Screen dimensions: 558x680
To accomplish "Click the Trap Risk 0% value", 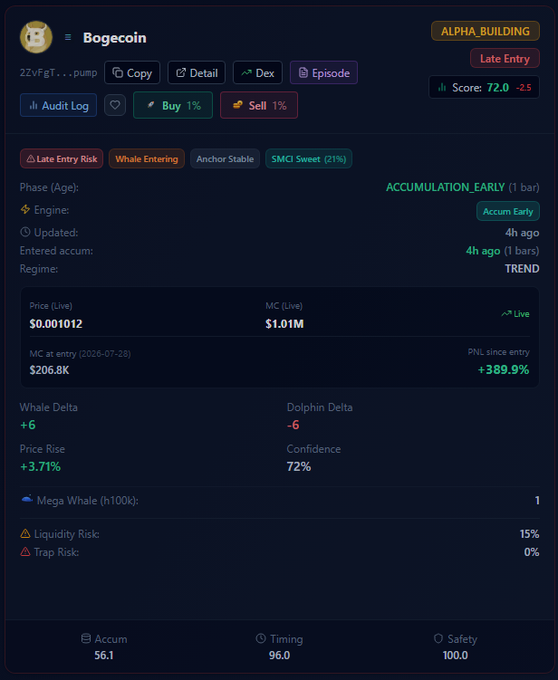I will tap(532, 552).
